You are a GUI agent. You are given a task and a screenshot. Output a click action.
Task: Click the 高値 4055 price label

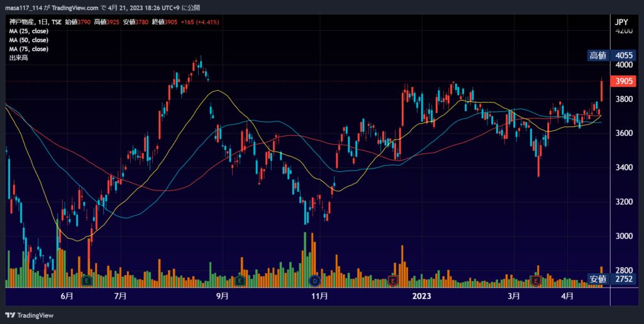(x=611, y=55)
